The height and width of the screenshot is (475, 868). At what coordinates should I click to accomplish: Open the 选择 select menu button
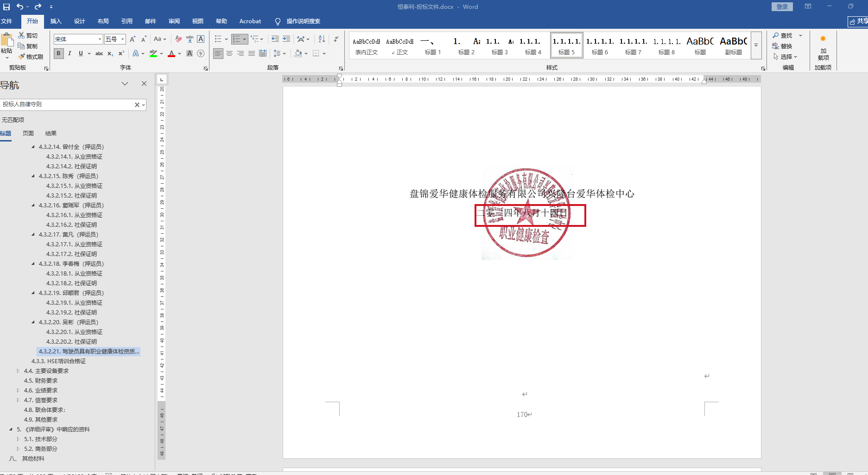point(785,57)
